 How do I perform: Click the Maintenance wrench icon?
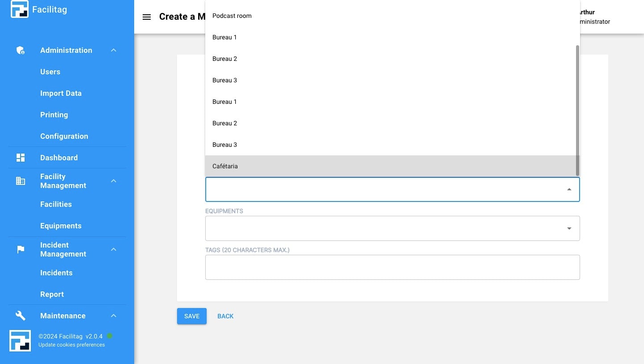[21, 316]
